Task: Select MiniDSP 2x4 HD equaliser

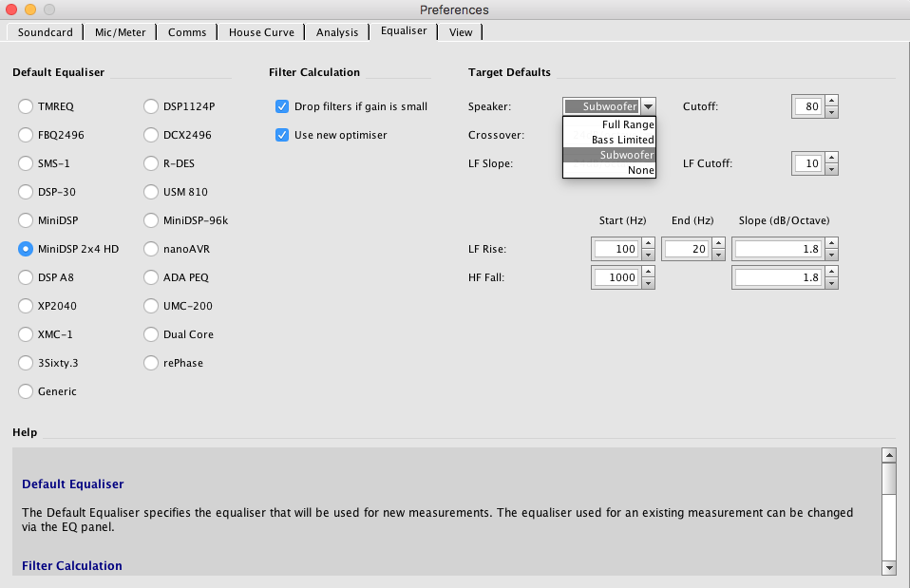Action: [68, 249]
